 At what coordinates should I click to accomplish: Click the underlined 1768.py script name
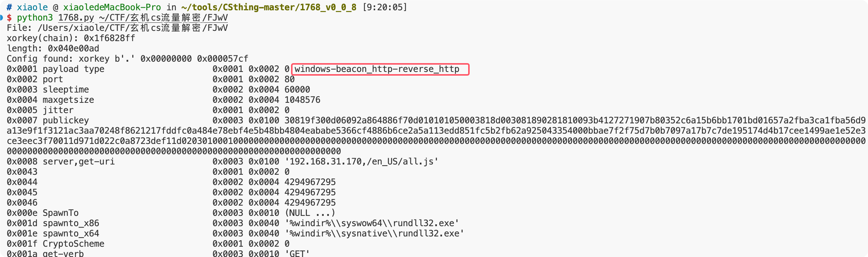(x=76, y=18)
